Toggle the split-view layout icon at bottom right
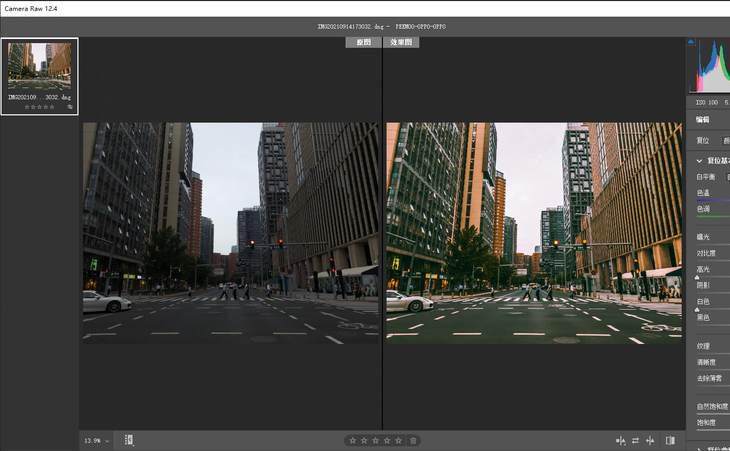Image resolution: width=730 pixels, height=451 pixels. click(x=670, y=440)
